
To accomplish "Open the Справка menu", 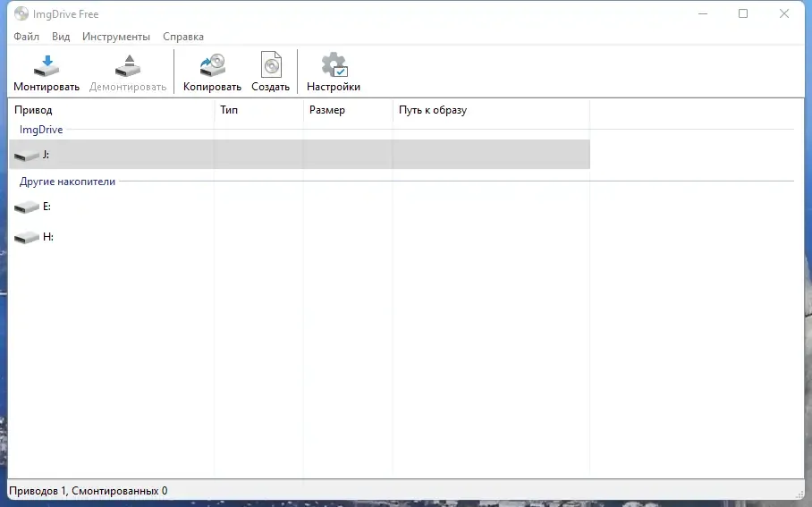I will coord(183,37).
